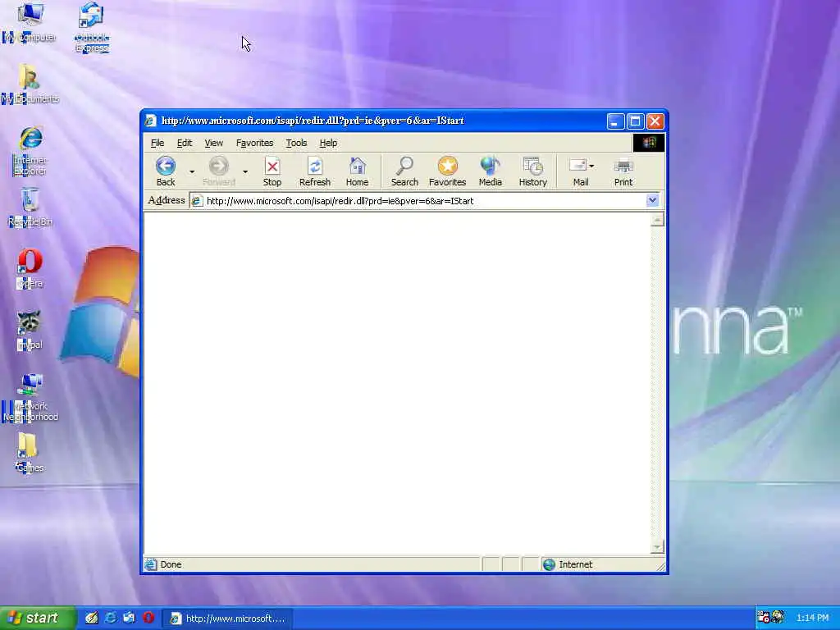Click the IE icon in title bar
Screen dimensions: 840x630
coord(151,121)
